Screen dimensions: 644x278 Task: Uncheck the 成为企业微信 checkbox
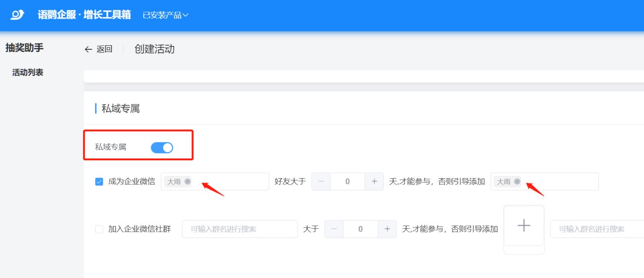99,181
